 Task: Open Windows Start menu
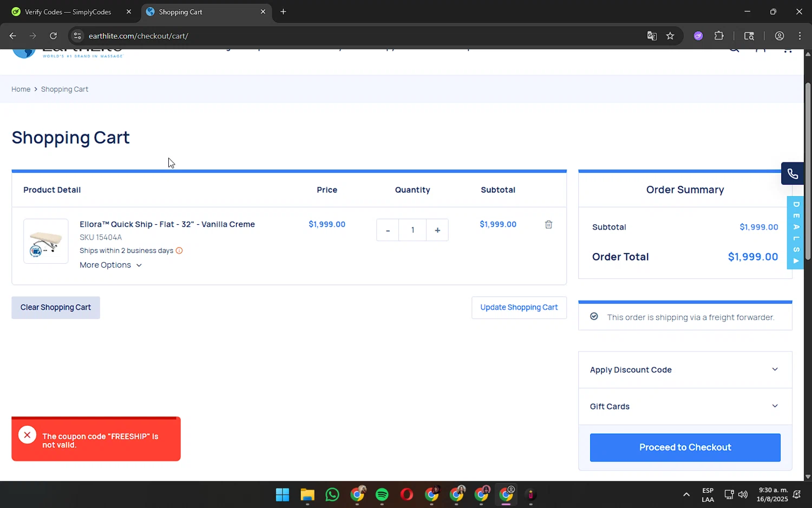tap(282, 494)
